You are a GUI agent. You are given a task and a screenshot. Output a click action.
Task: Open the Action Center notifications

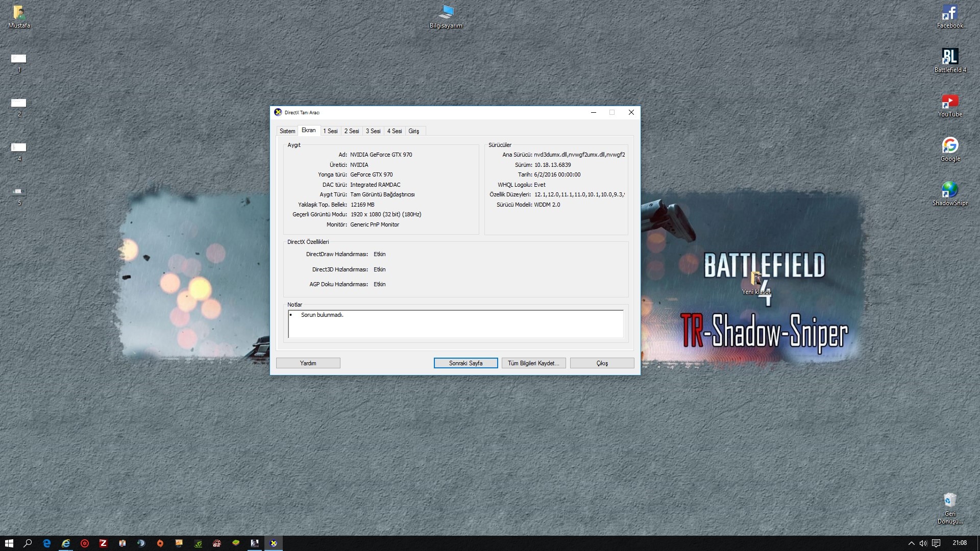936,543
